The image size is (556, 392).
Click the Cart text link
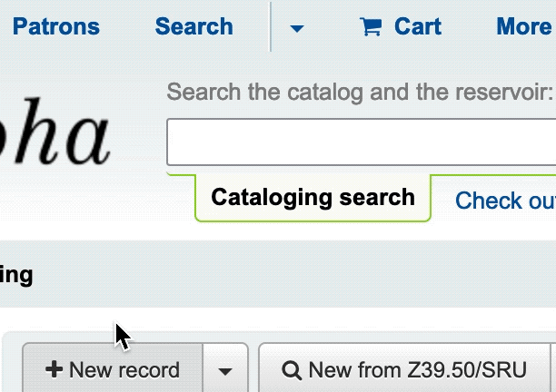[x=418, y=26]
